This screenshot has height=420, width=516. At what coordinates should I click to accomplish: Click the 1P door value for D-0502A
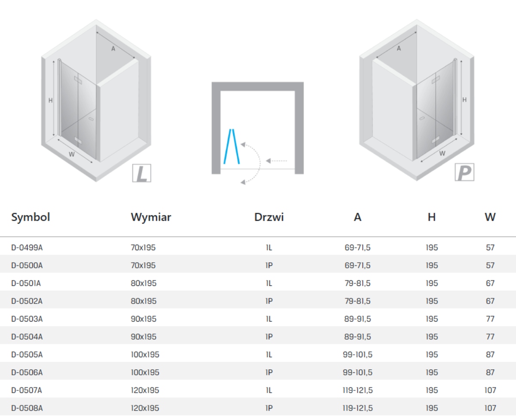(269, 301)
